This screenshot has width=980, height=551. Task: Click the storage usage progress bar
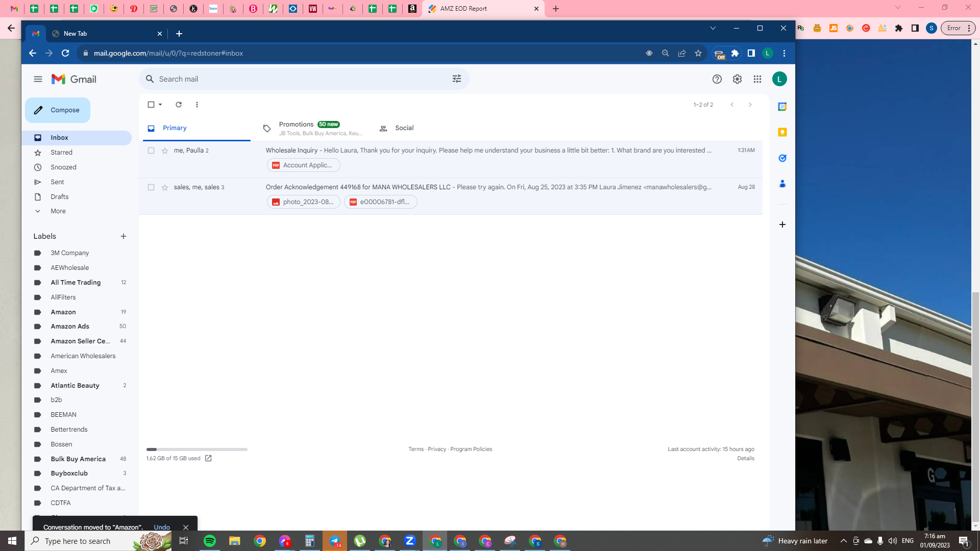tap(197, 449)
